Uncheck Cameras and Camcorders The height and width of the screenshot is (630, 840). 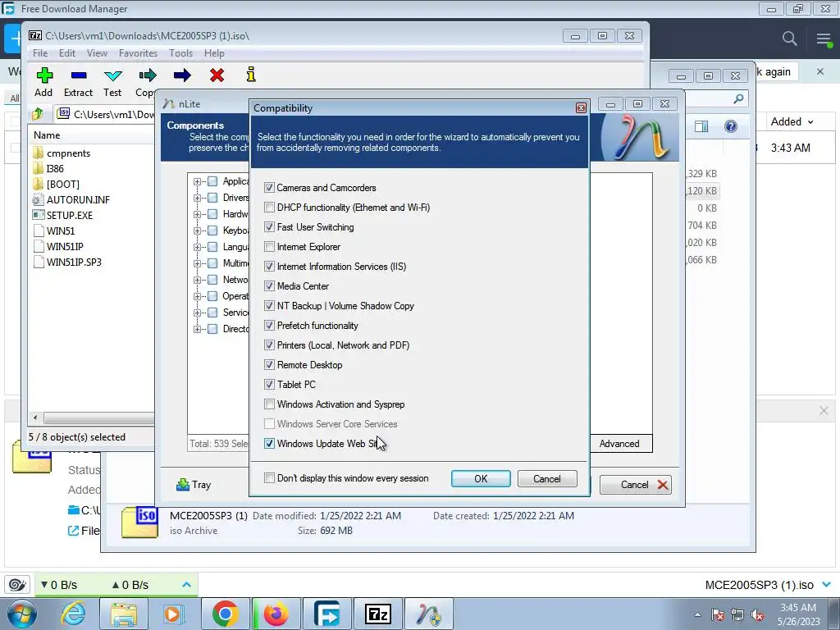(x=269, y=188)
